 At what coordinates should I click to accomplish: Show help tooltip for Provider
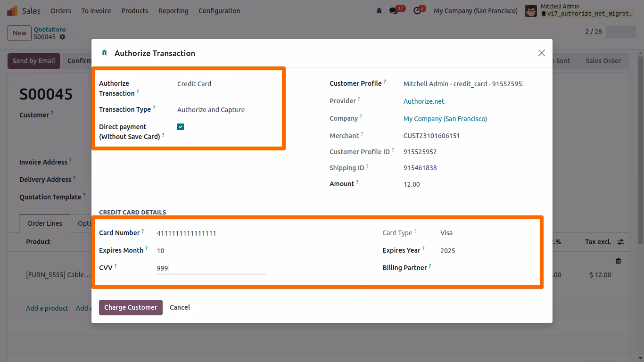(359, 99)
